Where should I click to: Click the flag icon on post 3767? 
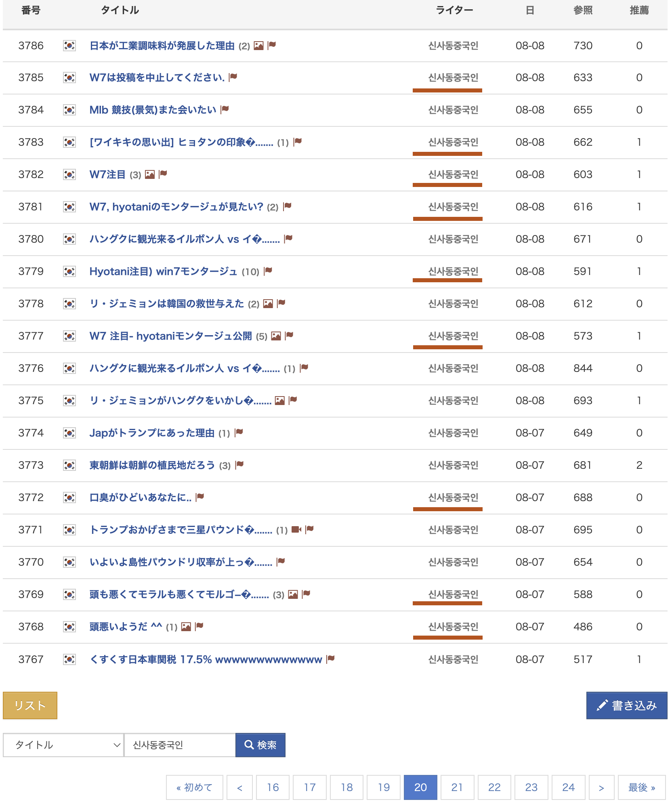(x=331, y=659)
